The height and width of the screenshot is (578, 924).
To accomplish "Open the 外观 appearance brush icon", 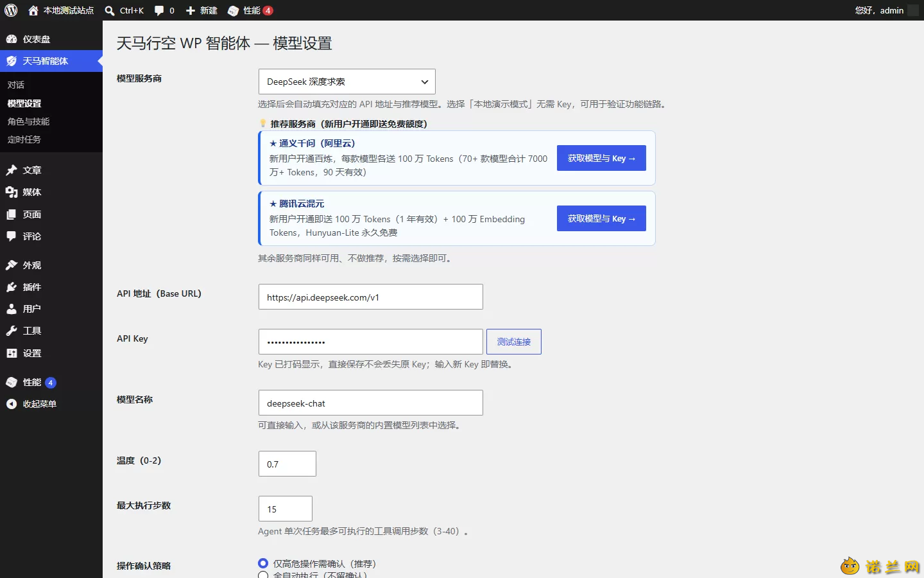I will point(12,265).
